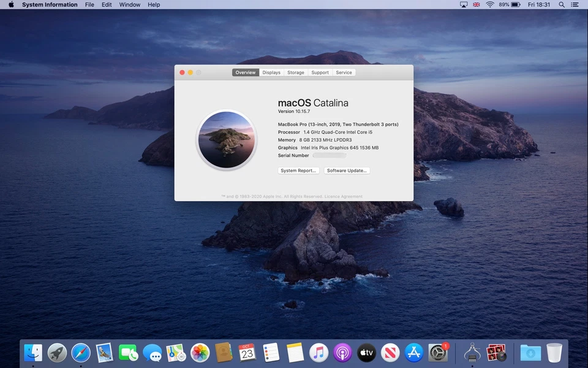Launch Photo Booth from the Dock
Image resolution: width=588 pixels, height=368 pixels.
[496, 353]
